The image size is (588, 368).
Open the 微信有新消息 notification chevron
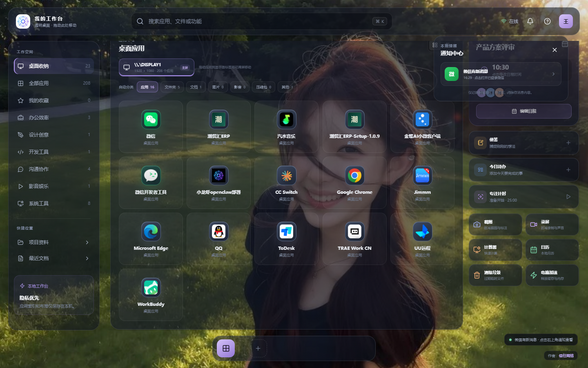pyautogui.click(x=553, y=74)
